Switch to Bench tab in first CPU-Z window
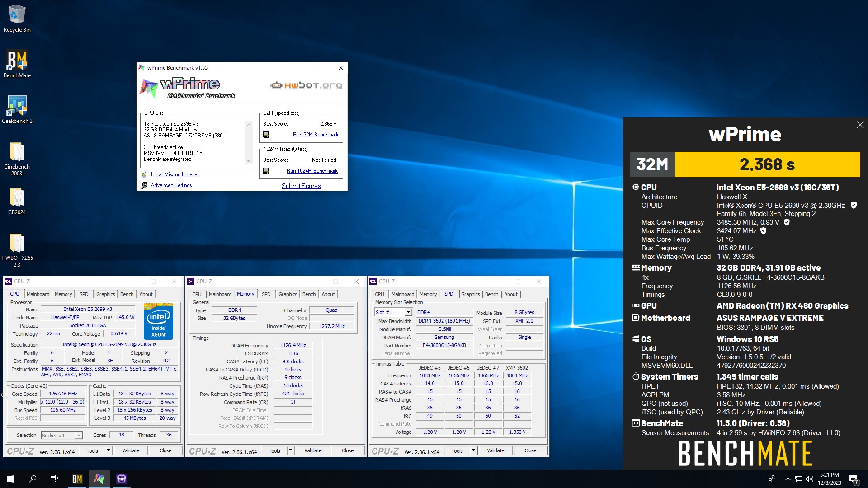The width and height of the screenshot is (868, 488). pyautogui.click(x=127, y=294)
